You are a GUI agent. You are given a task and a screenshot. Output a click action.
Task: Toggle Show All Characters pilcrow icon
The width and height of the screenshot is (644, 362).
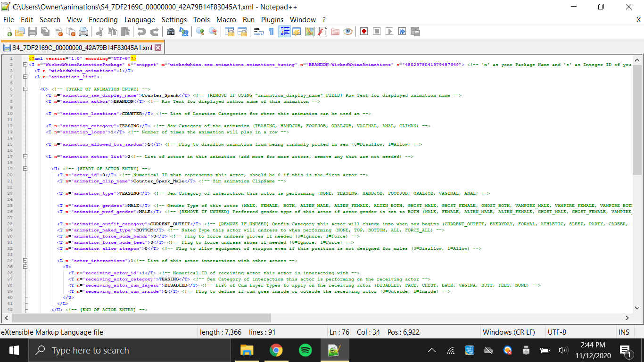[x=271, y=32]
